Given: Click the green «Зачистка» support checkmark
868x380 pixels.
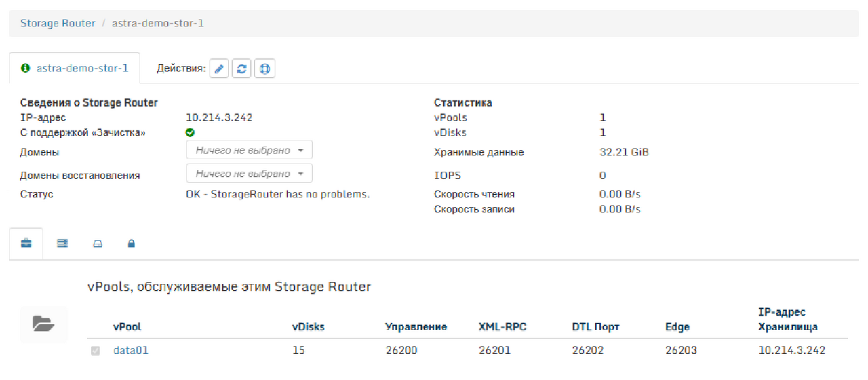Looking at the screenshot, I should [x=190, y=133].
